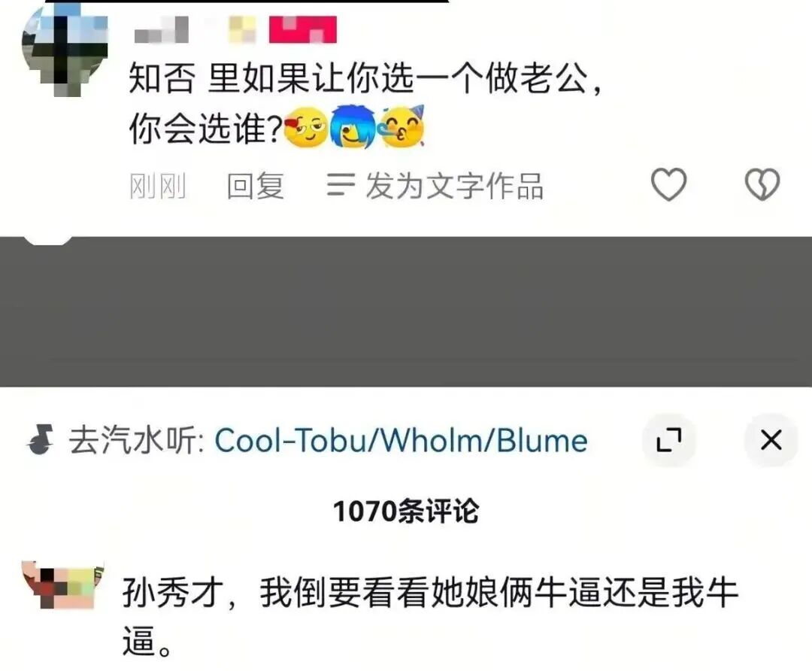Close the comments panel with X
The image size is (812, 671).
tap(771, 440)
